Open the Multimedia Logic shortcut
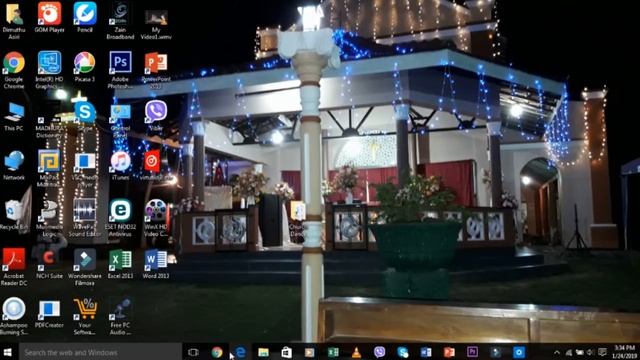The width and height of the screenshot is (640, 360). pyautogui.click(x=49, y=218)
